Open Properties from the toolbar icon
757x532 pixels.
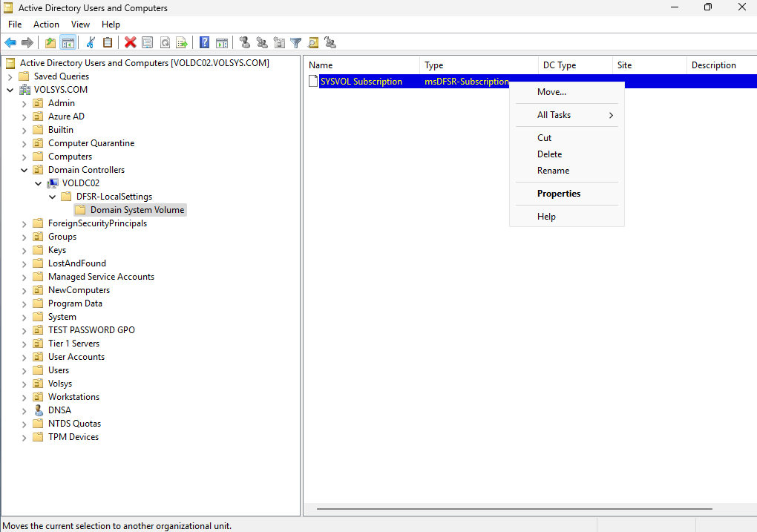pyautogui.click(x=147, y=43)
